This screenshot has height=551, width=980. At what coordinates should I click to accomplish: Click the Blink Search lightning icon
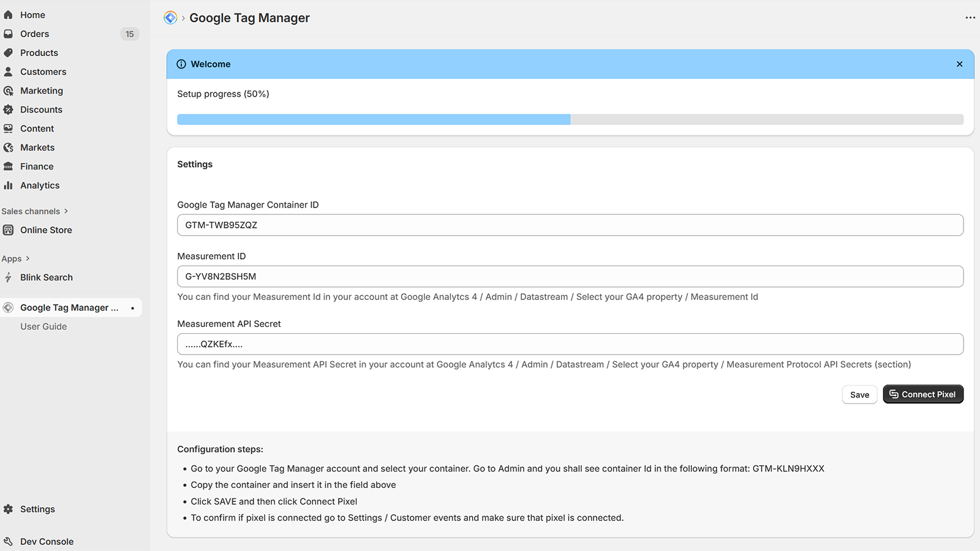[x=9, y=277]
